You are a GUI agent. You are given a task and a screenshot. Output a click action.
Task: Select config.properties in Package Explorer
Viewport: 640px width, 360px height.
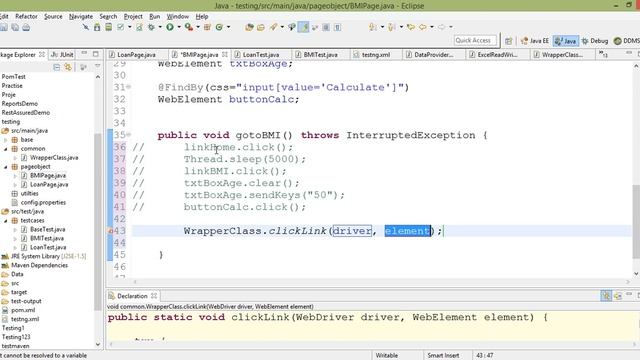tap(43, 202)
